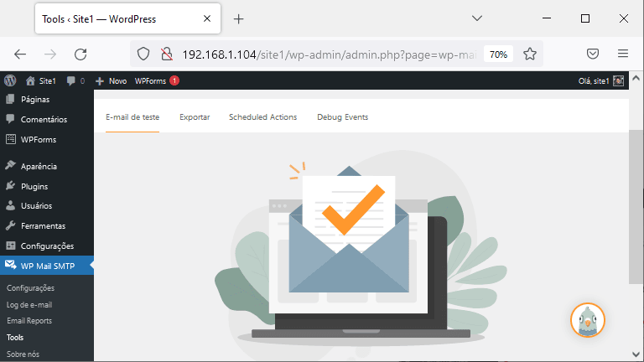644x362 pixels.
Task: Open the WPForms notification badge item
Action: pos(157,80)
